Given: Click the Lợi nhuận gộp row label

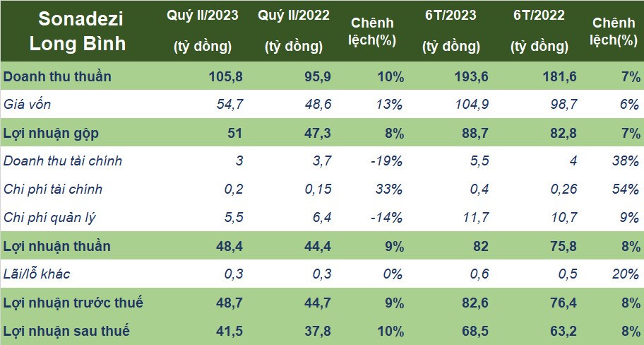Looking at the screenshot, I should (51, 133).
